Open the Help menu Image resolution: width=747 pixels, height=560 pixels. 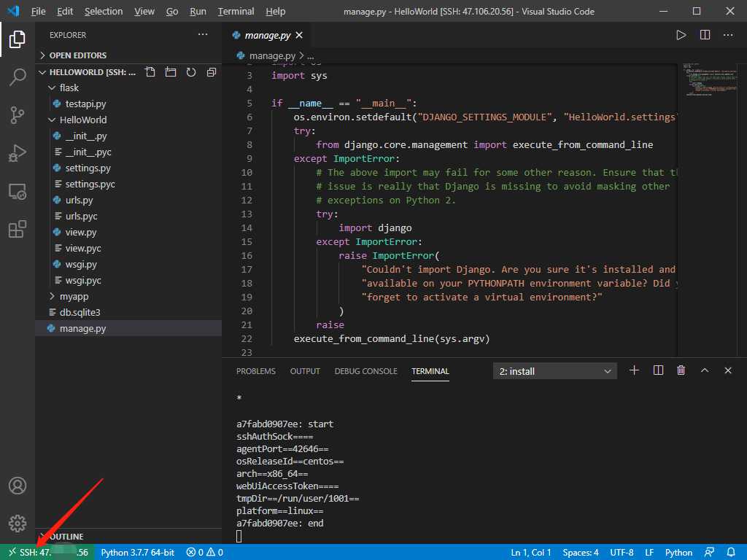[275, 11]
